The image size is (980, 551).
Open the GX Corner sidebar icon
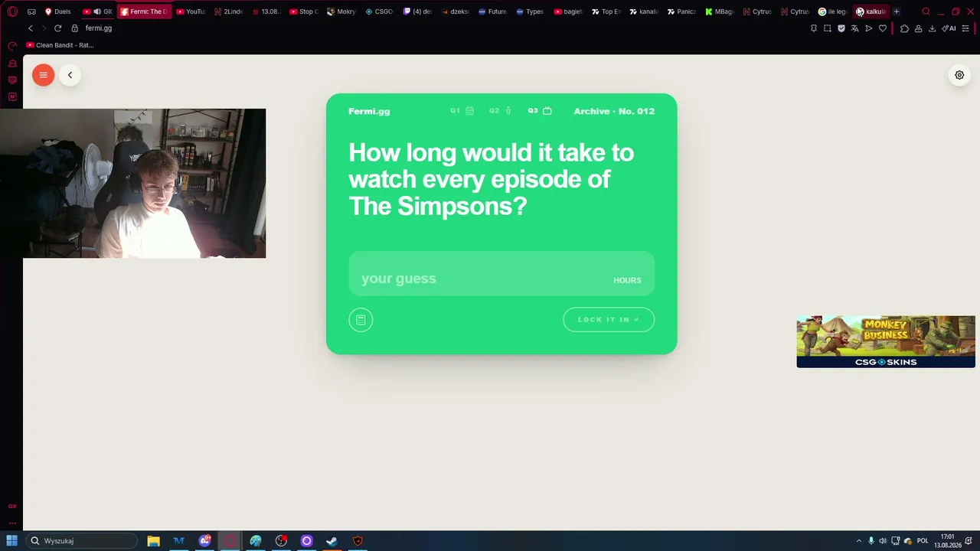(12, 506)
